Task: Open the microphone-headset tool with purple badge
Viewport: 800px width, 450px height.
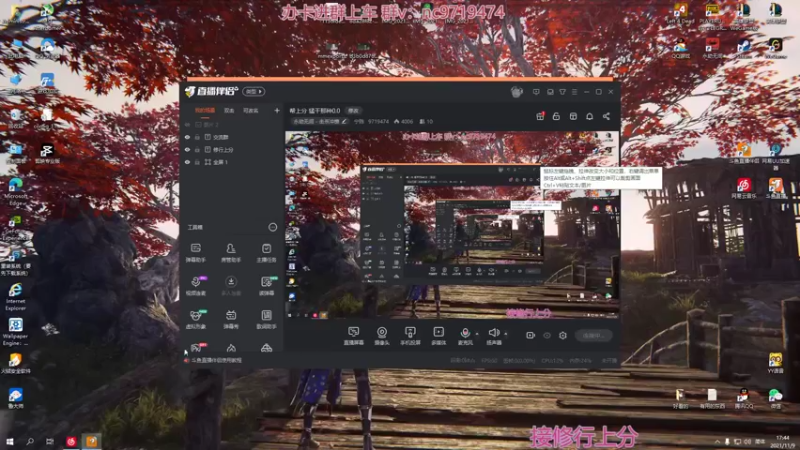Action: click(x=195, y=286)
